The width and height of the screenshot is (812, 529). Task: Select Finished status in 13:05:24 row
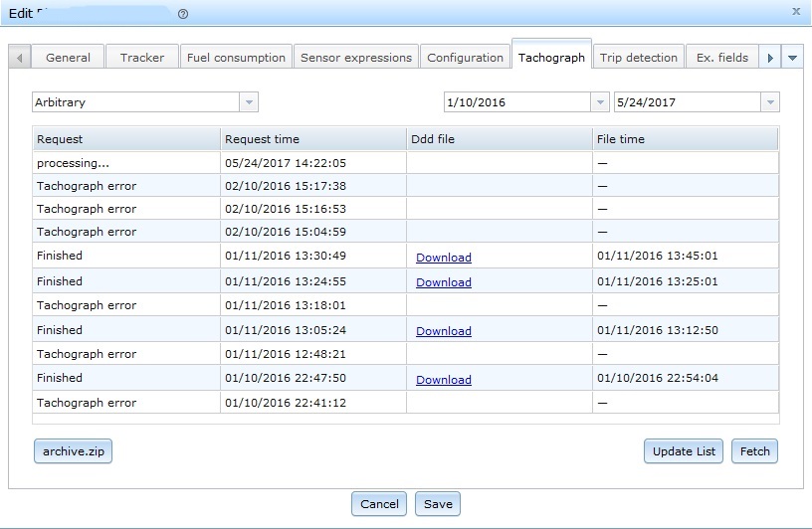60,330
